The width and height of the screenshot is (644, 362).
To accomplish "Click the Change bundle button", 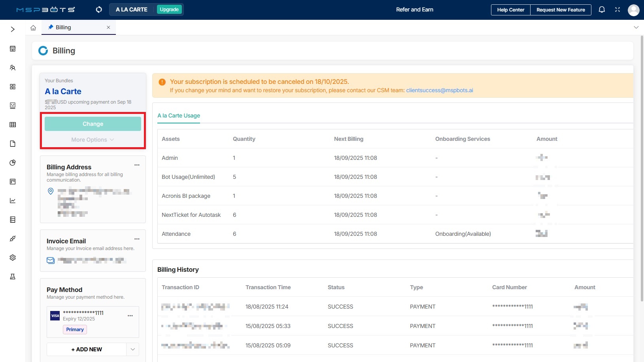I will tap(93, 124).
